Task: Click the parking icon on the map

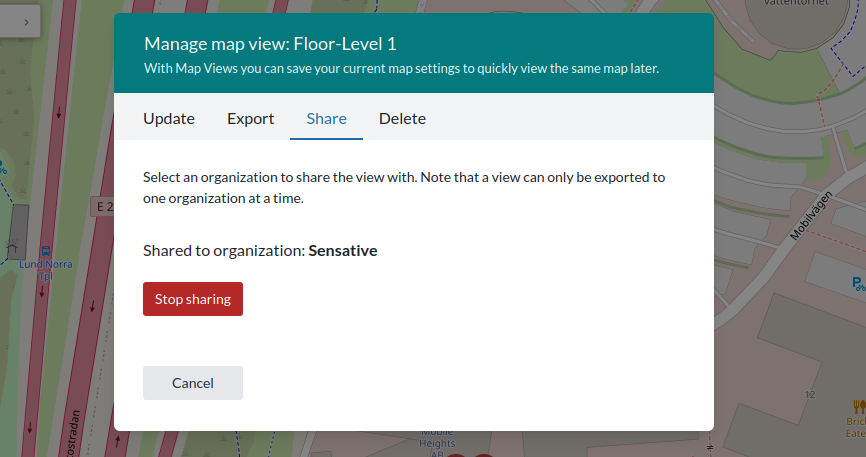Action: click(x=858, y=284)
